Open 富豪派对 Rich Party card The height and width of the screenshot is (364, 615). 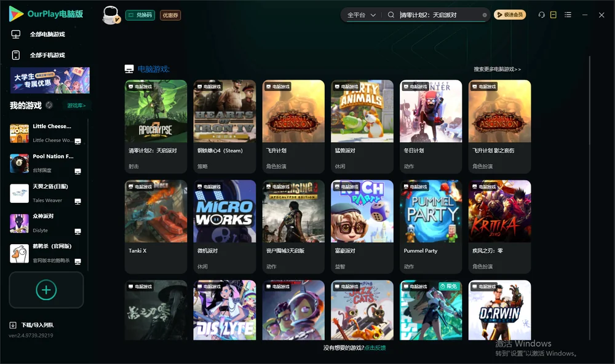(362, 227)
